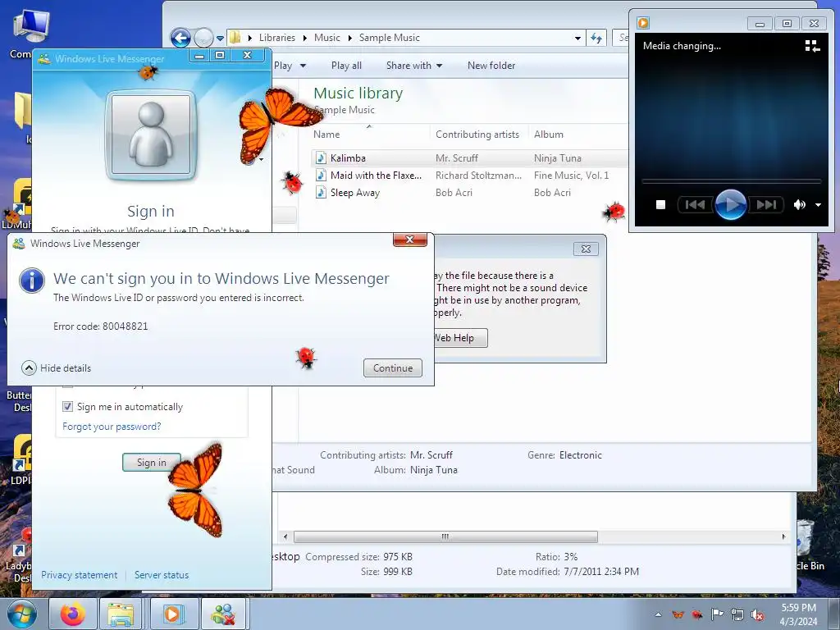
Task: Click the Kalimba file's music note icon
Action: (321, 158)
